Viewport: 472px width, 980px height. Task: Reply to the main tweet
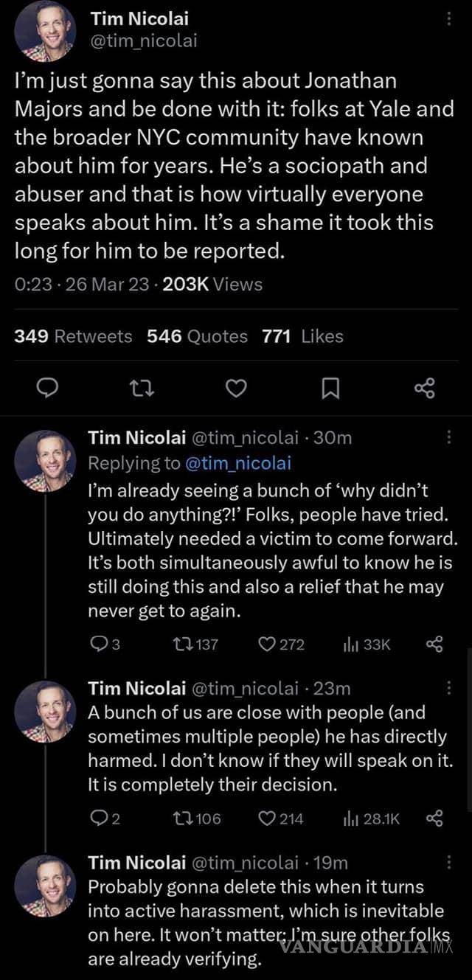(48, 387)
